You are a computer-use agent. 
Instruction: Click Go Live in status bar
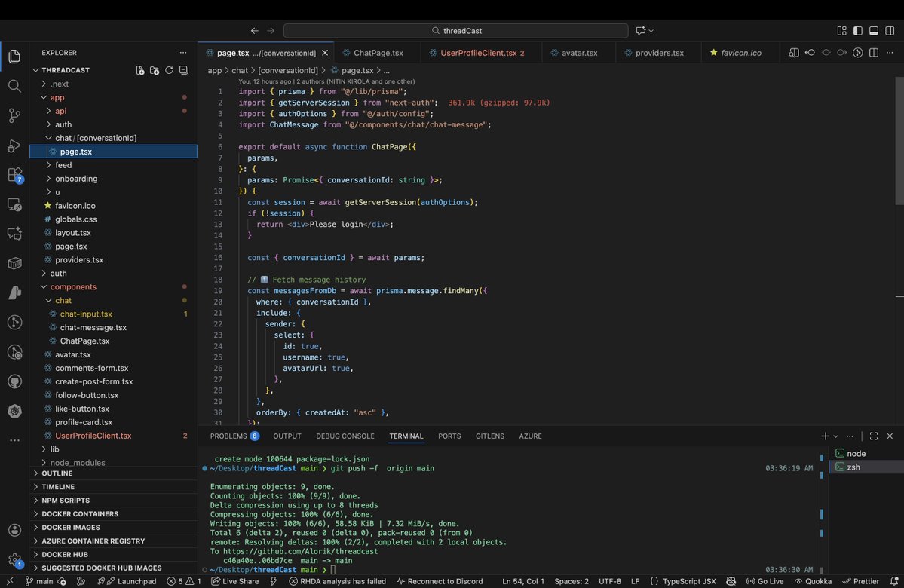(765, 581)
